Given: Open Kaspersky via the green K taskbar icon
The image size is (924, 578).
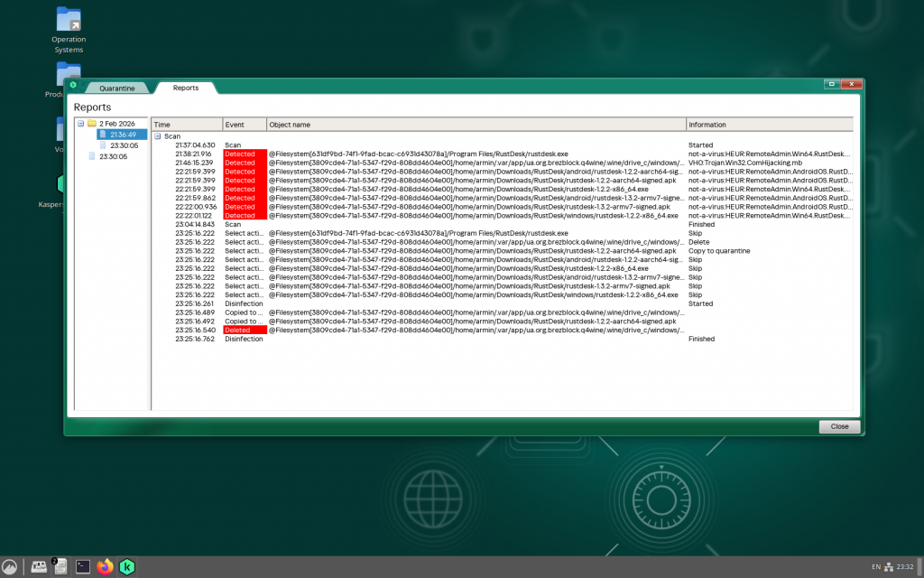Looking at the screenshot, I should pos(126,566).
